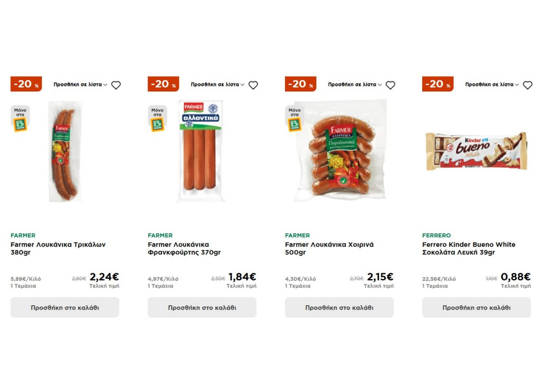
Task: Click the Βαλάνη exclusive badge on Τρικάλων sausages
Action: coord(20,119)
